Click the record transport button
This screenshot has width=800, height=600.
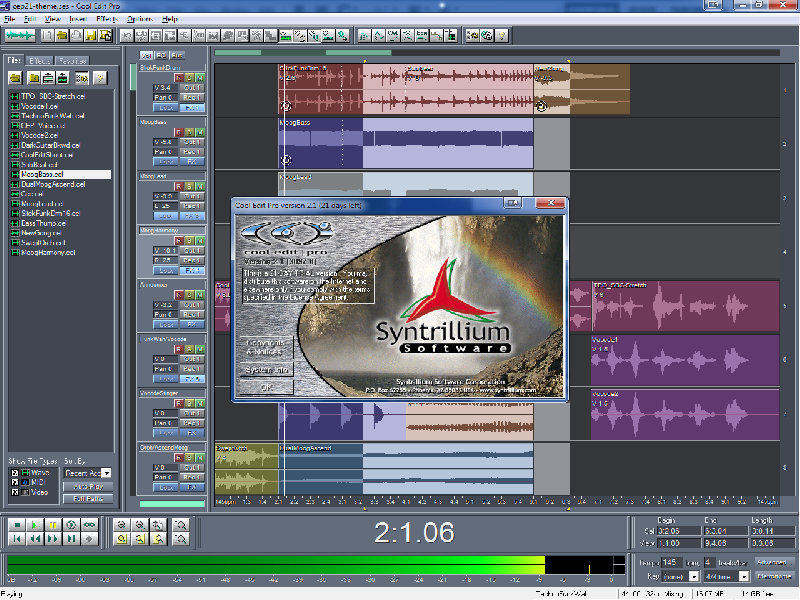coord(89,538)
